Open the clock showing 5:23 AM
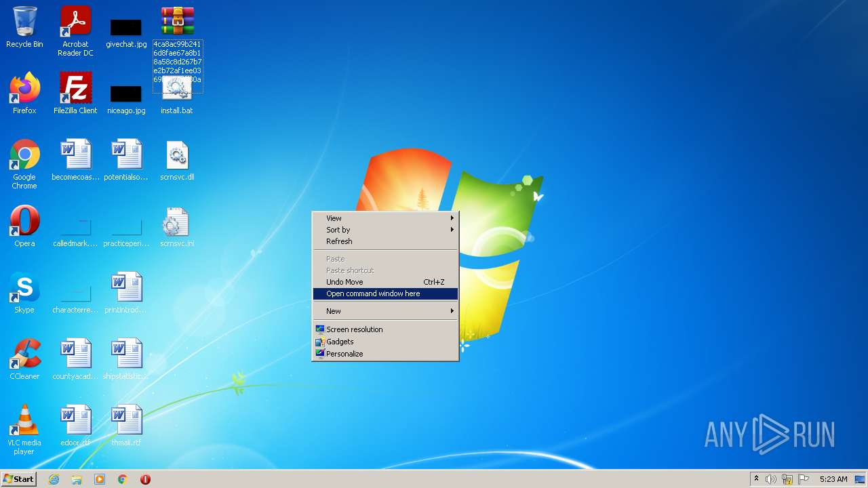This screenshot has height=488, width=868. click(833, 479)
